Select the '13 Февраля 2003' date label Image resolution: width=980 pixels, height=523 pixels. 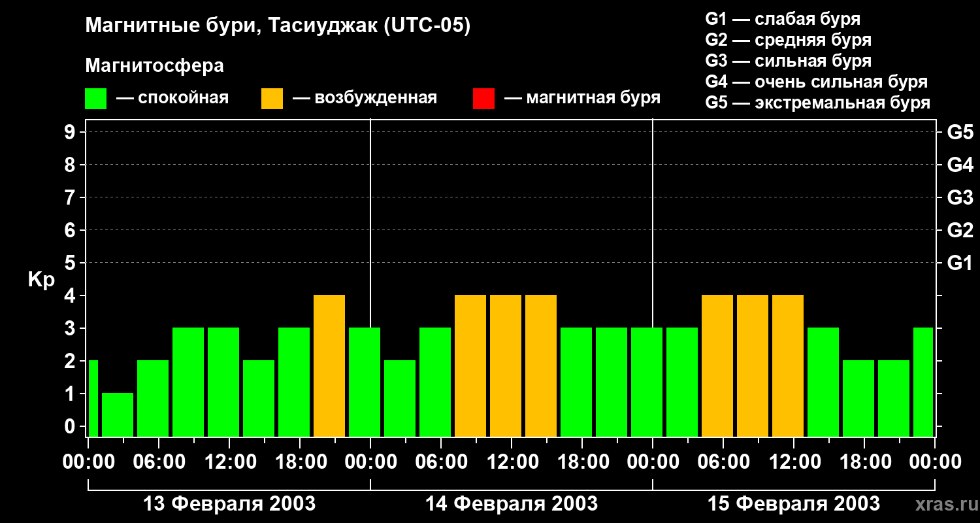(x=229, y=504)
